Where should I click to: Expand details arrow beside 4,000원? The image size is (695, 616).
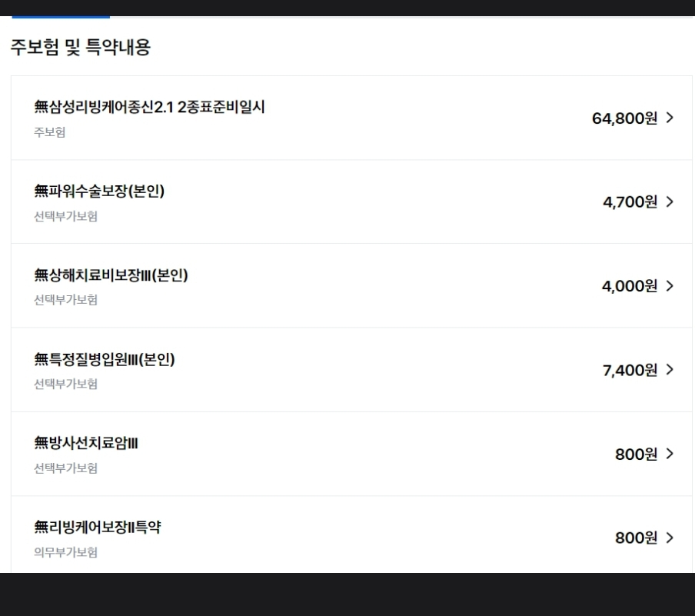click(x=669, y=285)
